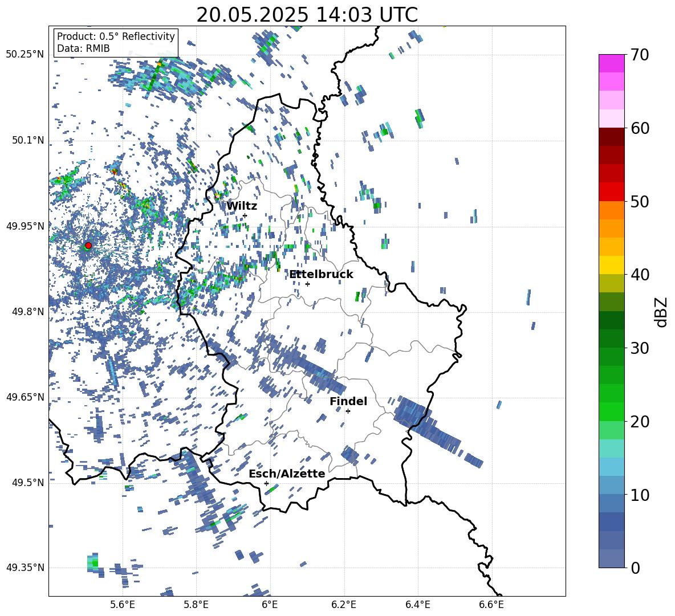Image resolution: width=675 pixels, height=616 pixels.
Task: Click the 6°E longitude label
Action: [x=270, y=605]
